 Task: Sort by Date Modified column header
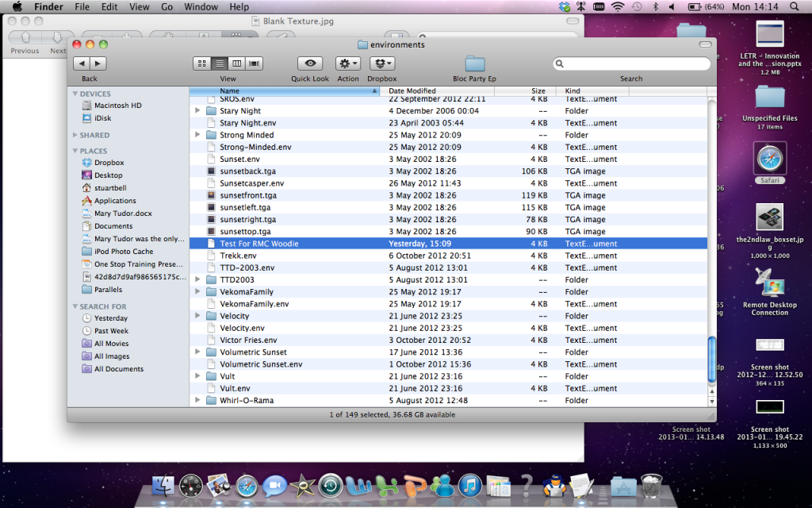(x=437, y=90)
